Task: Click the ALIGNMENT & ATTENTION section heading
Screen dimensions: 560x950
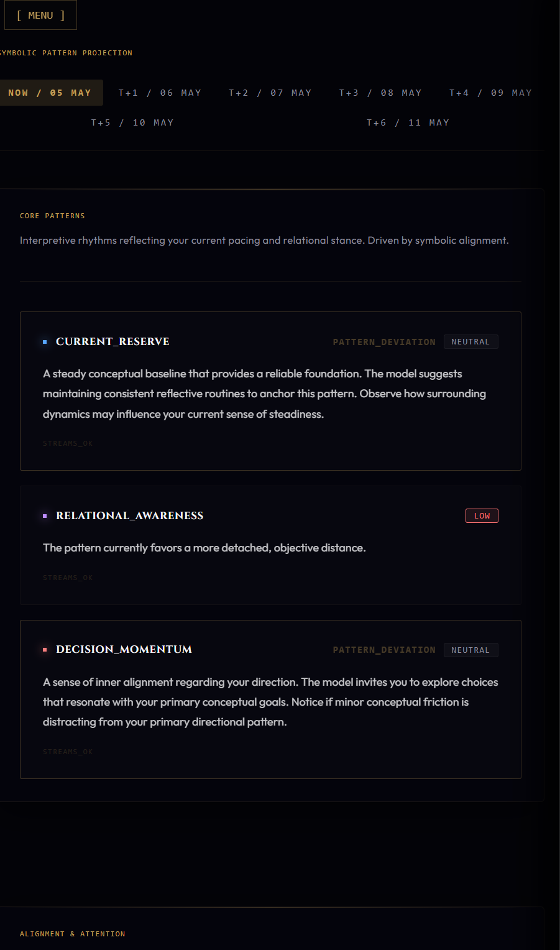Action: [72, 934]
